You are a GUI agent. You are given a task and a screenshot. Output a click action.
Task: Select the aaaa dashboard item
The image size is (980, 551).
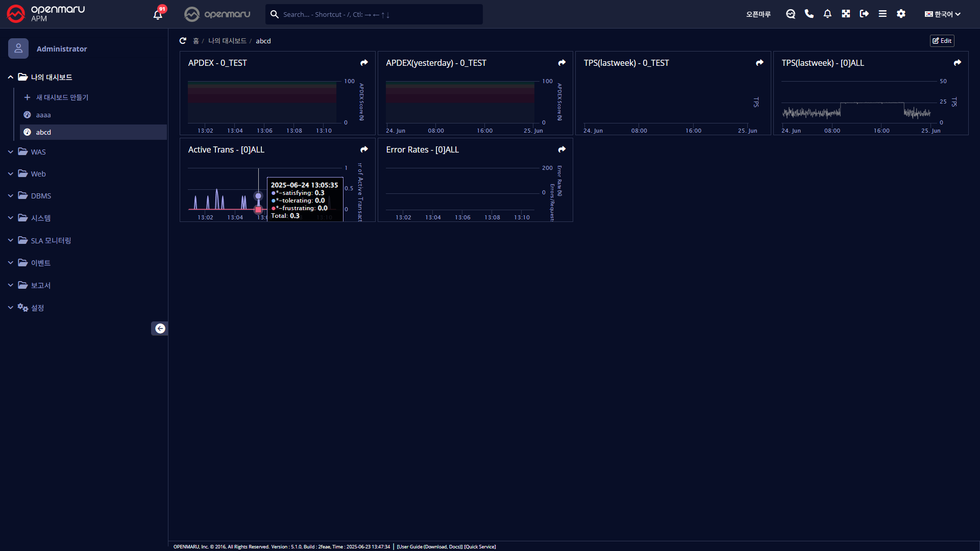[x=43, y=115]
